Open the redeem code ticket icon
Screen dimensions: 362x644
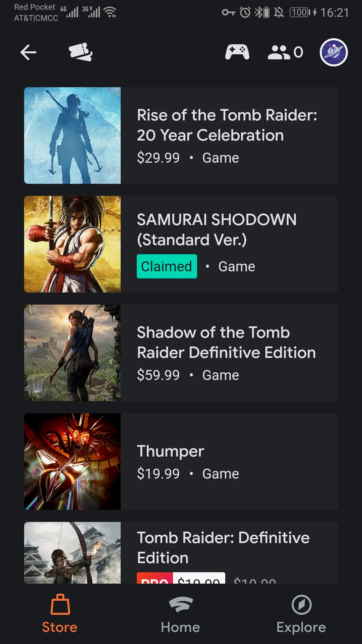pyautogui.click(x=80, y=52)
